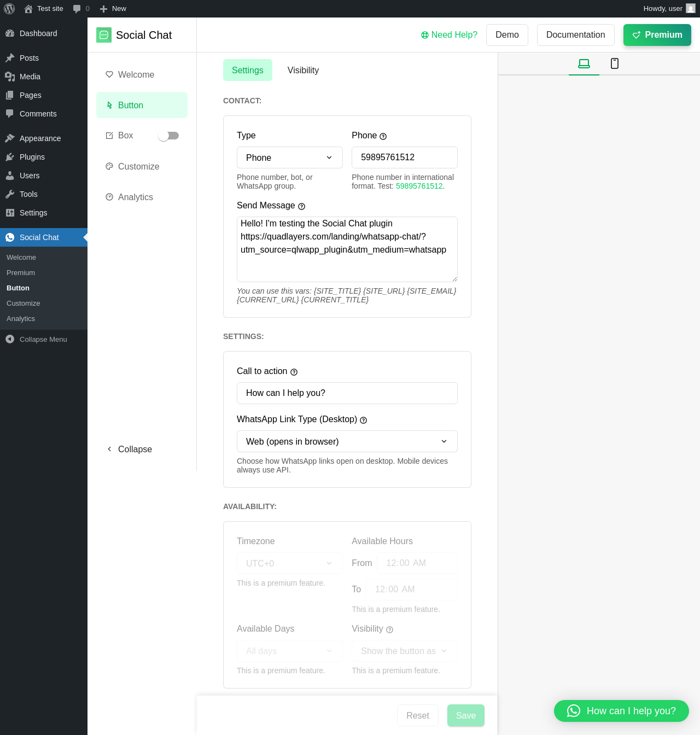Click the Demo button
Screen dimensions: 700x735
pyautogui.click(x=507, y=35)
